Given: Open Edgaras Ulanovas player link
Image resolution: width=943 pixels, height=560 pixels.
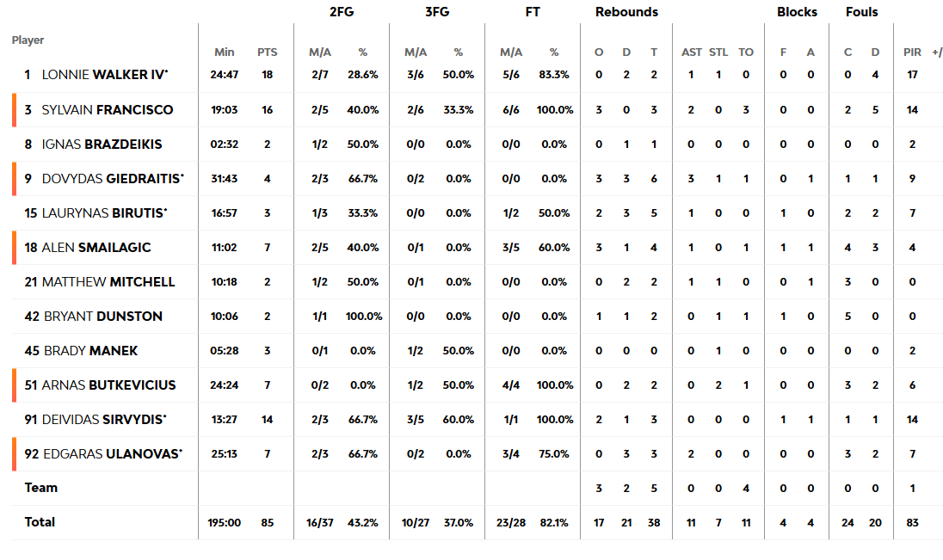Looking at the screenshot, I should pos(112,453).
